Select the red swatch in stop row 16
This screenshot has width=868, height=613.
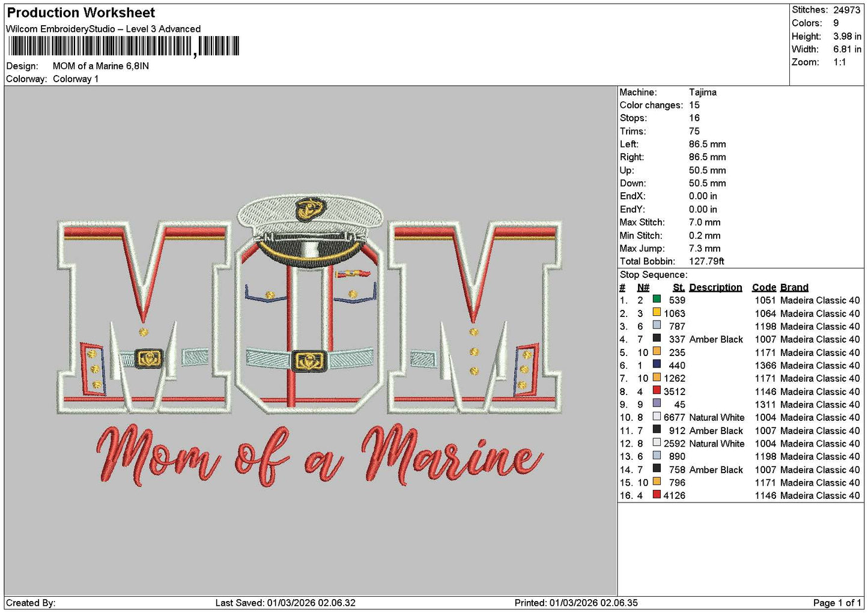point(657,495)
